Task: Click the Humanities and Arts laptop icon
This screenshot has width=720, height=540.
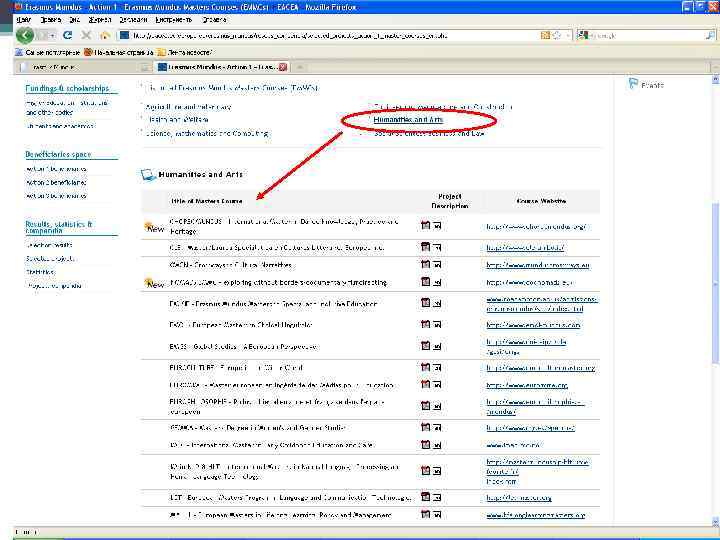Action: coord(148,174)
